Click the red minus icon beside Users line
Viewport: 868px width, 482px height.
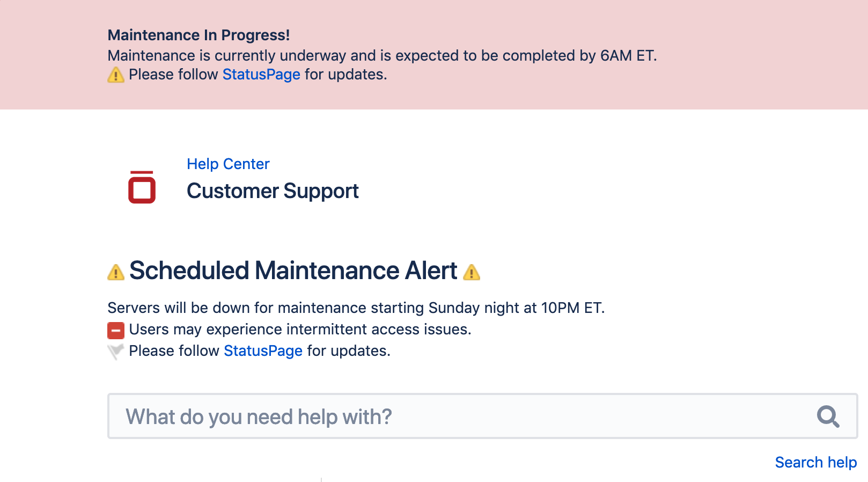click(115, 330)
